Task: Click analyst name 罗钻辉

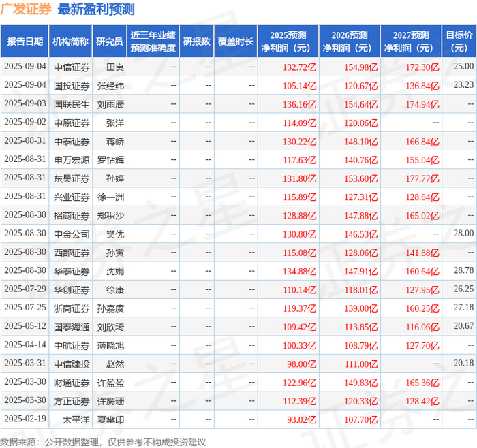Action: click(x=110, y=160)
